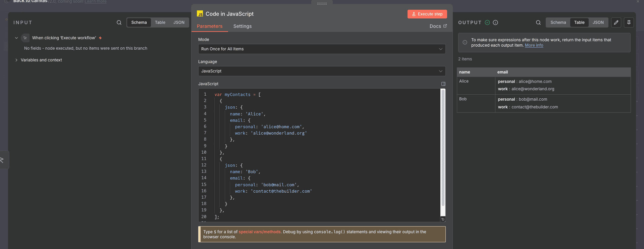Select JSON view in the OUTPUT panel
The image size is (644, 249).
[598, 22]
